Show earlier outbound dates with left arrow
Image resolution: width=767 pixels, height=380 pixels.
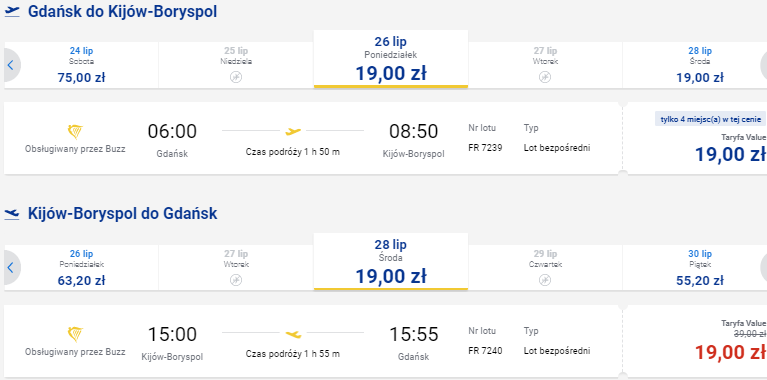[x=11, y=65]
